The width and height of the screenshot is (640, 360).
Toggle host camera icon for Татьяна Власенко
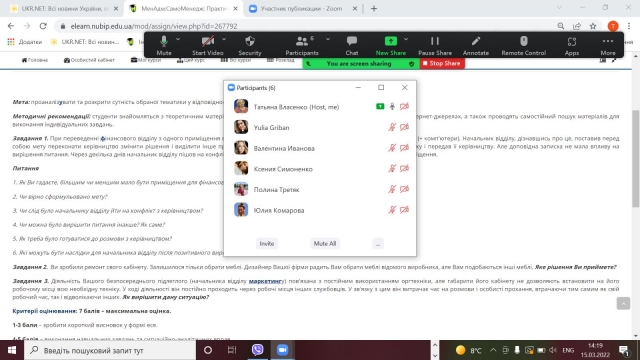pos(404,107)
